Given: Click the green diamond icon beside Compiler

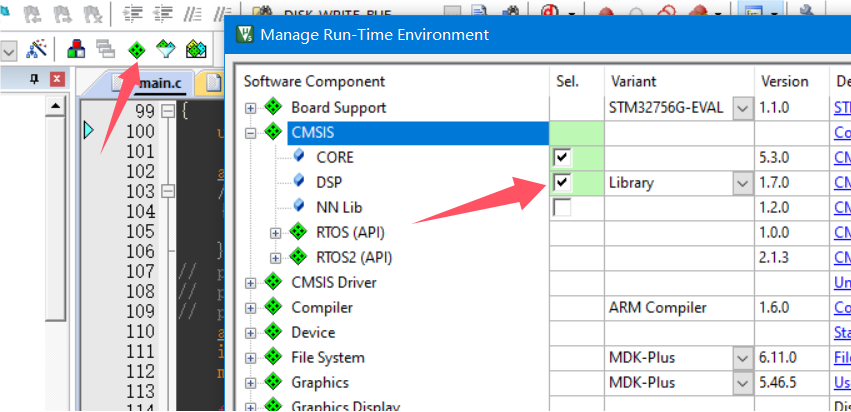Looking at the screenshot, I should click(x=272, y=307).
